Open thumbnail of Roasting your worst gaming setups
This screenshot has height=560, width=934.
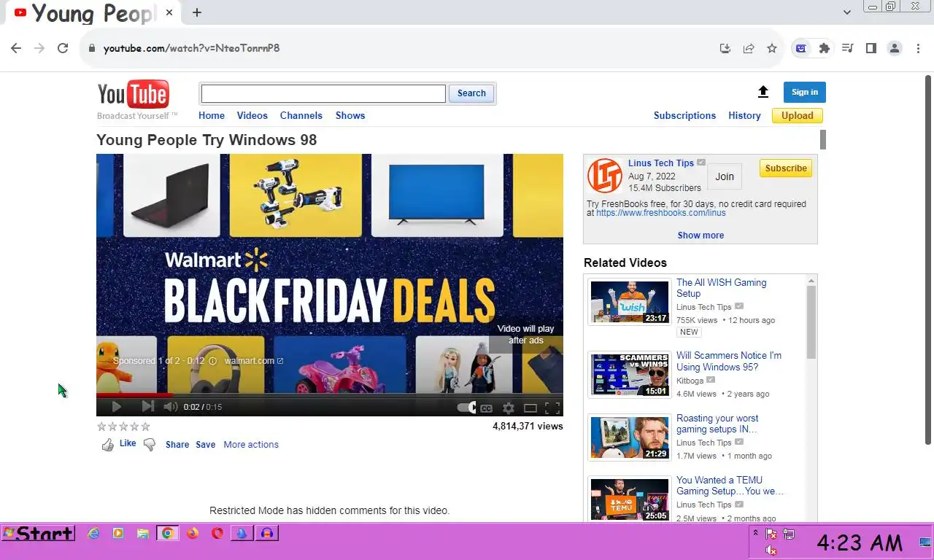[630, 437]
